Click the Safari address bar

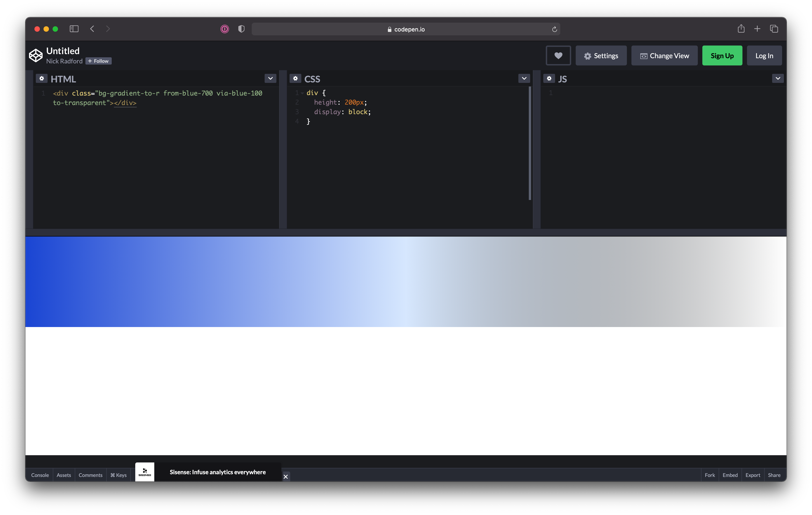[406, 29]
